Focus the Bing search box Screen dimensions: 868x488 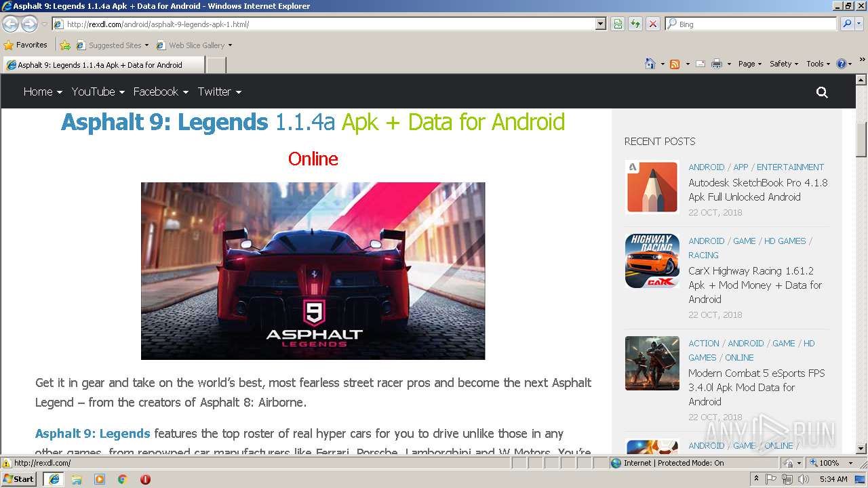751,24
